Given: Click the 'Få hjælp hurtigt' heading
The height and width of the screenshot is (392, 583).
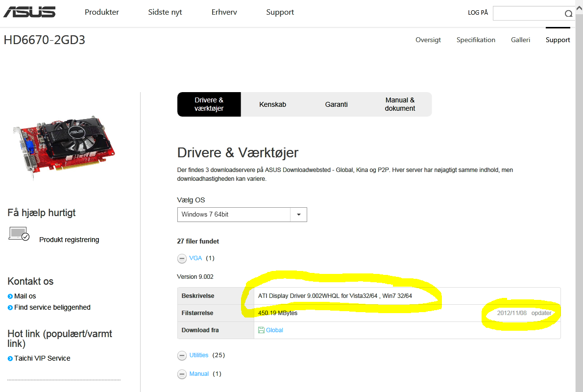Looking at the screenshot, I should coord(42,213).
